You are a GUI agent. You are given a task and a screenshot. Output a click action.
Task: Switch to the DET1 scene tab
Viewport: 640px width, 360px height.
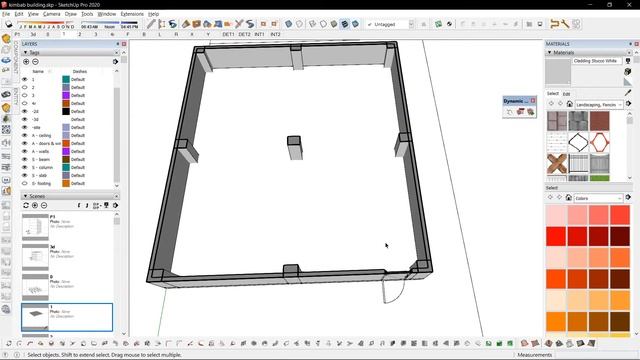(229, 34)
